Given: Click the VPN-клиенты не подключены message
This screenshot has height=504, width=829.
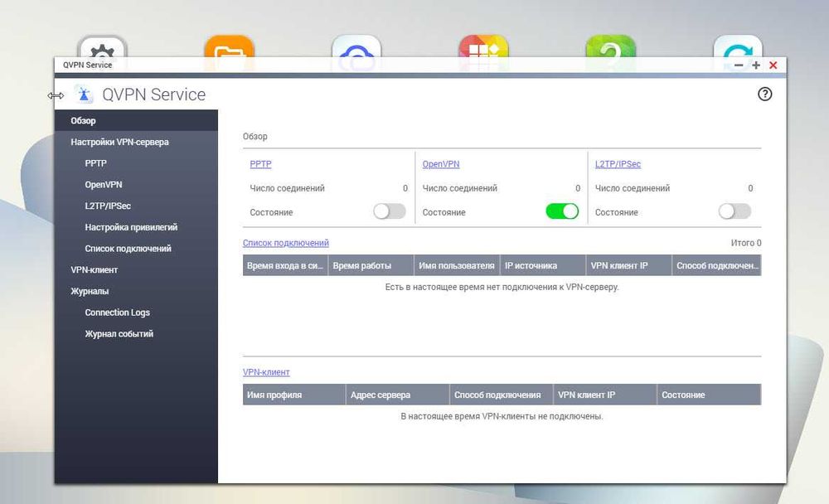Looking at the screenshot, I should (502, 416).
